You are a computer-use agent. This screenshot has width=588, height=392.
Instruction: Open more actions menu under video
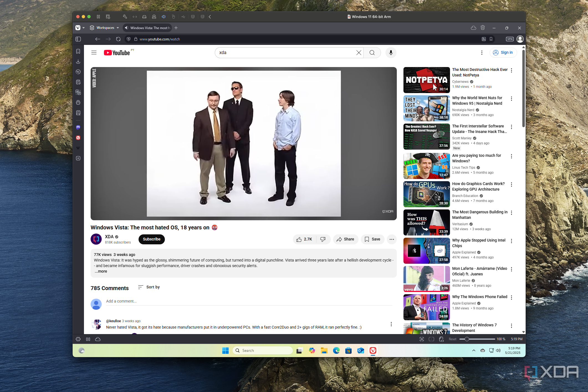392,239
